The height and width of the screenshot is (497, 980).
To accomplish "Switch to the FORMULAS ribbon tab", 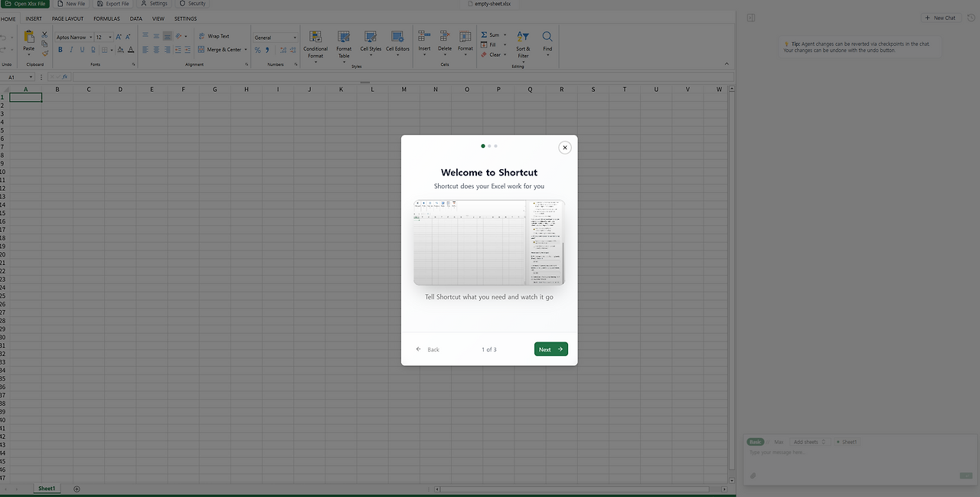I will (106, 18).
